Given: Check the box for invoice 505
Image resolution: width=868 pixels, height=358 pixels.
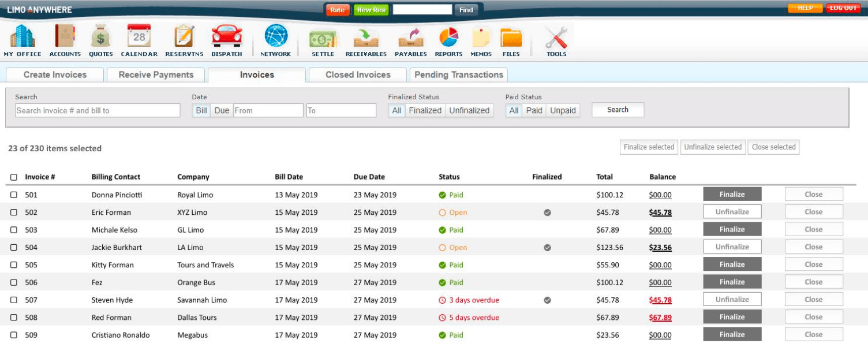Looking at the screenshot, I should point(14,265).
